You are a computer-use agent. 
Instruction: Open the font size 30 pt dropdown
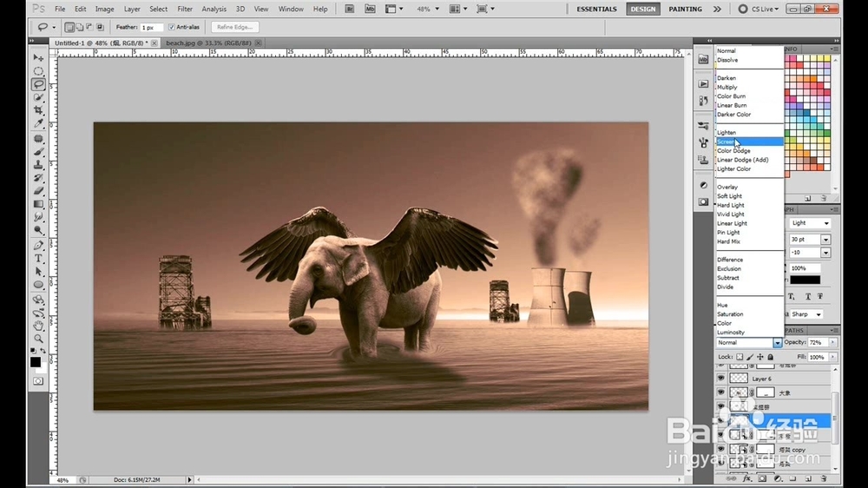click(x=825, y=240)
